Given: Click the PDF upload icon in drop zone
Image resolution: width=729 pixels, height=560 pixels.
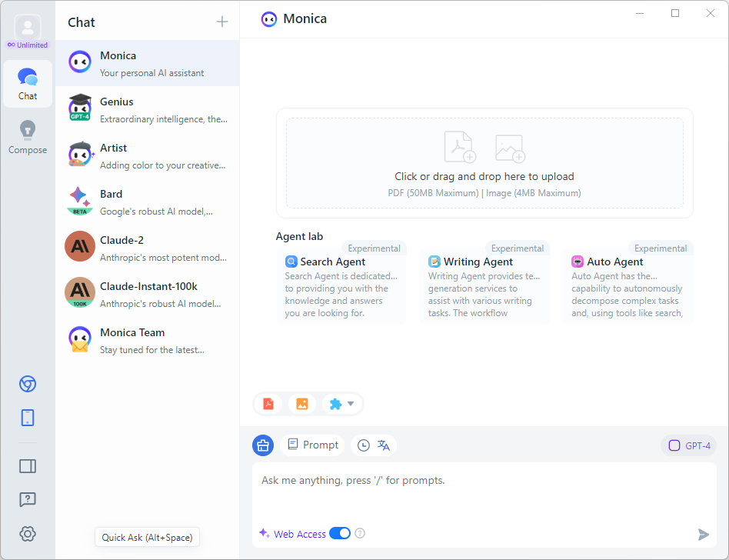Looking at the screenshot, I should pyautogui.click(x=459, y=147).
